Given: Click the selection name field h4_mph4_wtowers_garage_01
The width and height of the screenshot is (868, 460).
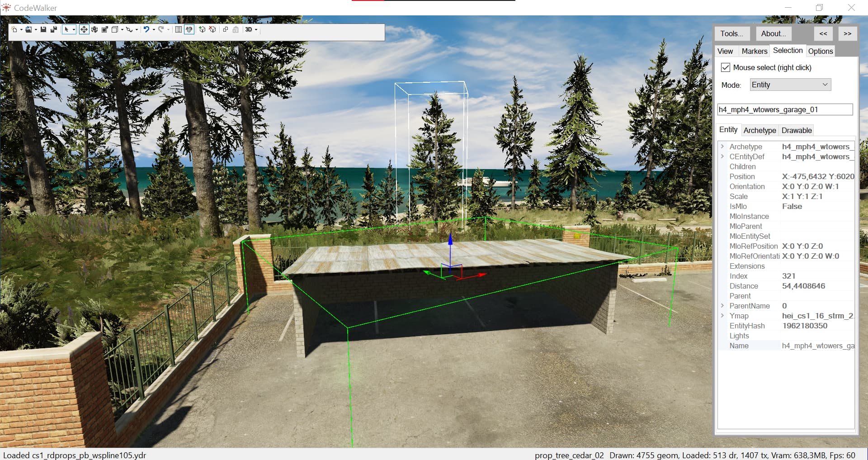Looking at the screenshot, I should (x=785, y=109).
